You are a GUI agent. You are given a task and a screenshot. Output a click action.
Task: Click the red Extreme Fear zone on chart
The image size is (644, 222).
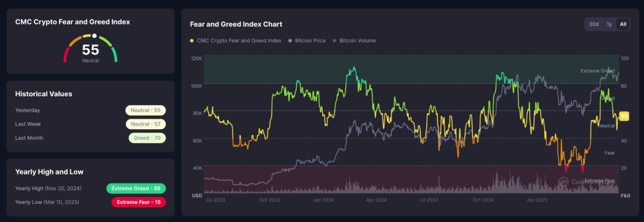click(411, 179)
